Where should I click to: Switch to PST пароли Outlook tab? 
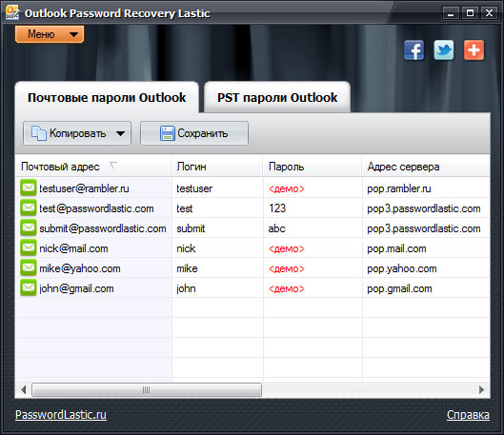pyautogui.click(x=277, y=98)
